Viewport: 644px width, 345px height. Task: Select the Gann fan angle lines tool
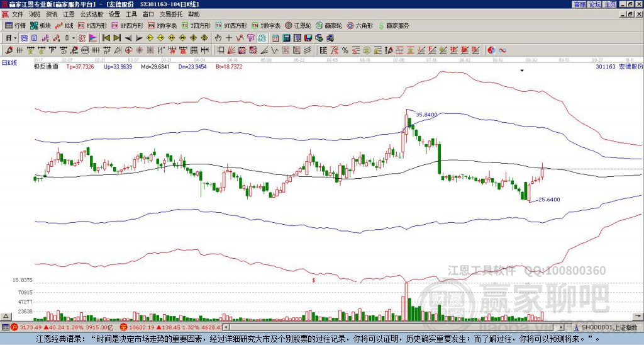click(232, 50)
